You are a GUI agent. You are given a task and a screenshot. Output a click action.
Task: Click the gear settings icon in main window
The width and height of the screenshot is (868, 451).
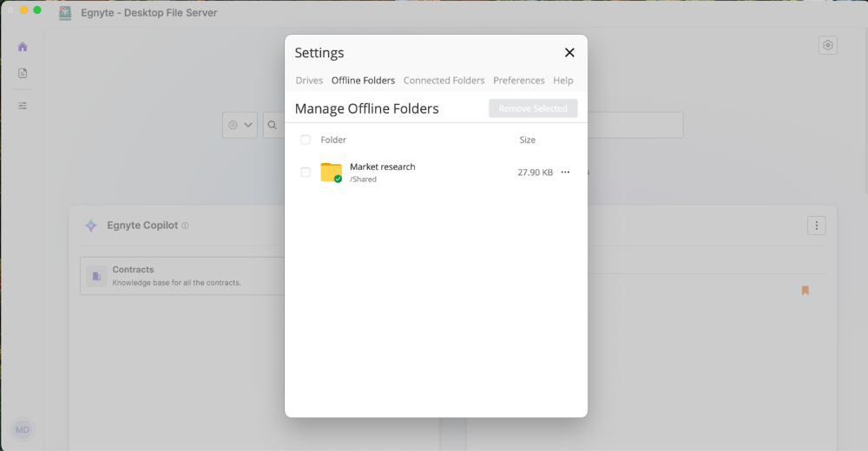(x=827, y=45)
